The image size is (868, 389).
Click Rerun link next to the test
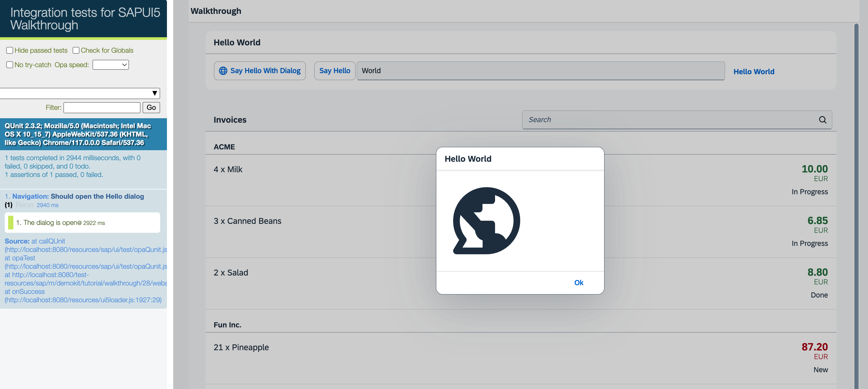click(25, 205)
